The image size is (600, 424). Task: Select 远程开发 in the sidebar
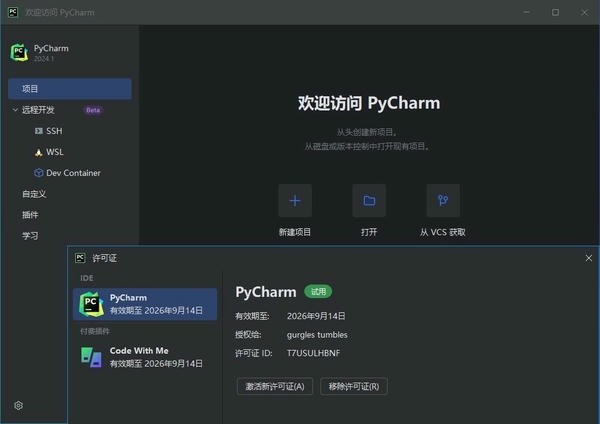coord(38,110)
